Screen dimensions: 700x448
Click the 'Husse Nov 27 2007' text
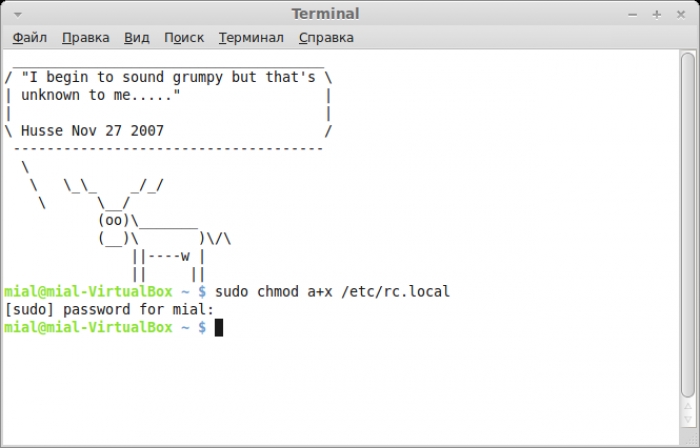pos(92,131)
